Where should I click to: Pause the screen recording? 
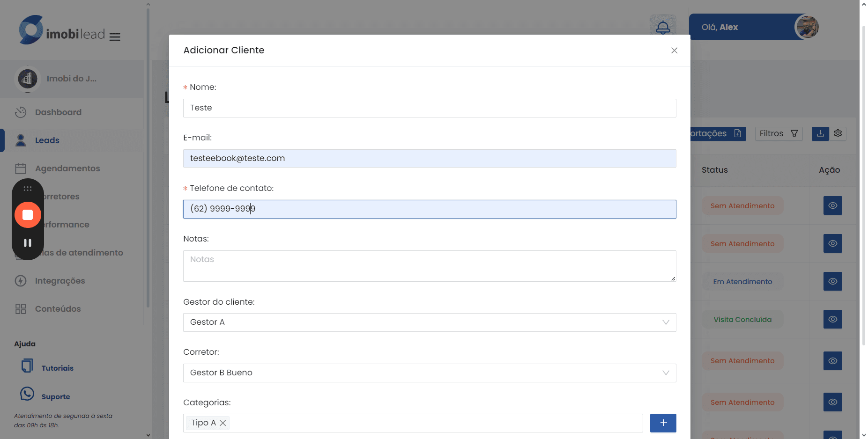(x=28, y=243)
